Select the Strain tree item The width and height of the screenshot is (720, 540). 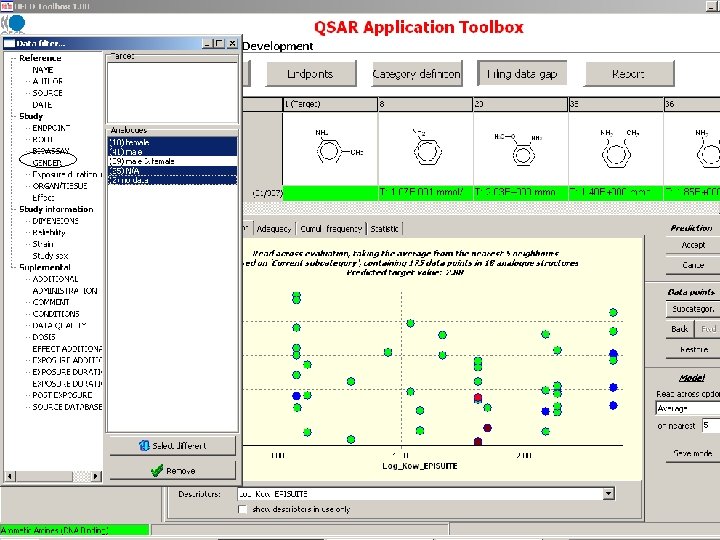coord(43,244)
